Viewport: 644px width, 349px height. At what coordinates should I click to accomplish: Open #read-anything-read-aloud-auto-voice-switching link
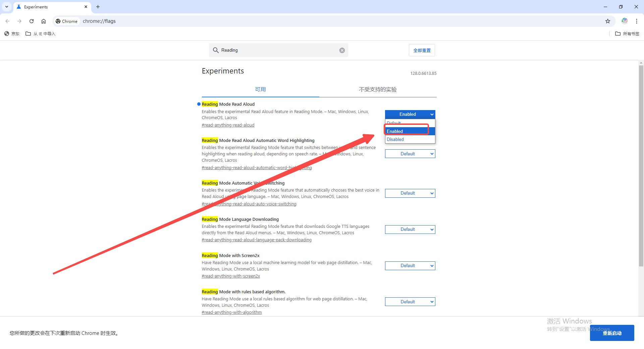tap(249, 204)
